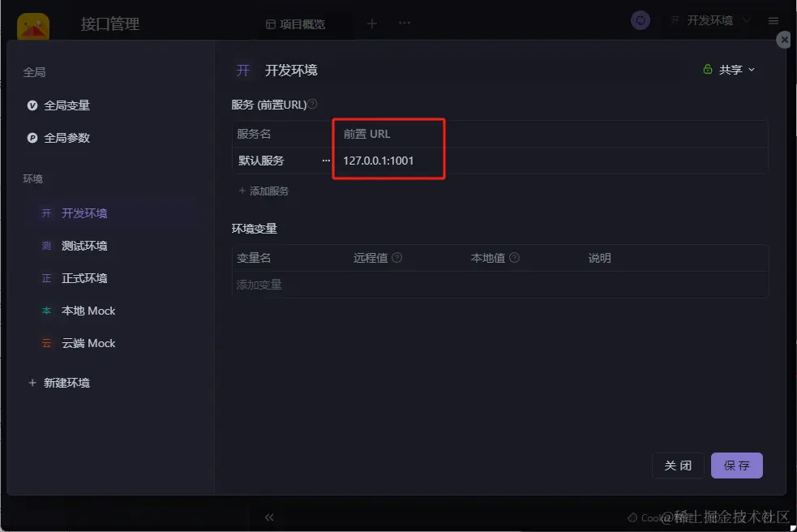Click the help icon beside 服务 (前置URL)

pyautogui.click(x=313, y=104)
